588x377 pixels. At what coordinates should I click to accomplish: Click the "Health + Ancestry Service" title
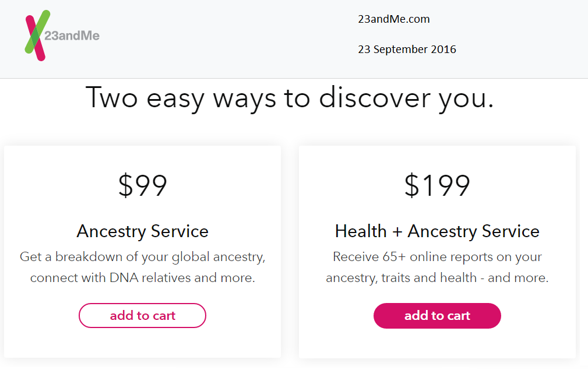pyautogui.click(x=436, y=231)
